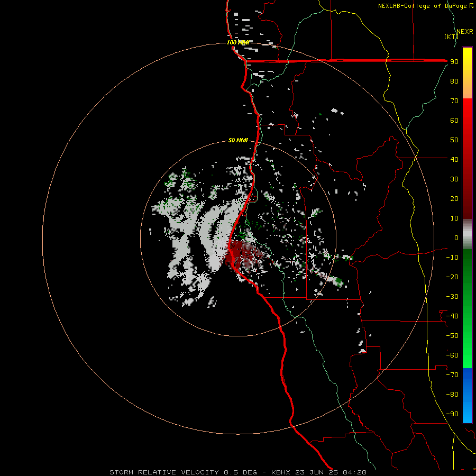Click the -40 knots scale label
476x476 pixels.
coord(452,316)
